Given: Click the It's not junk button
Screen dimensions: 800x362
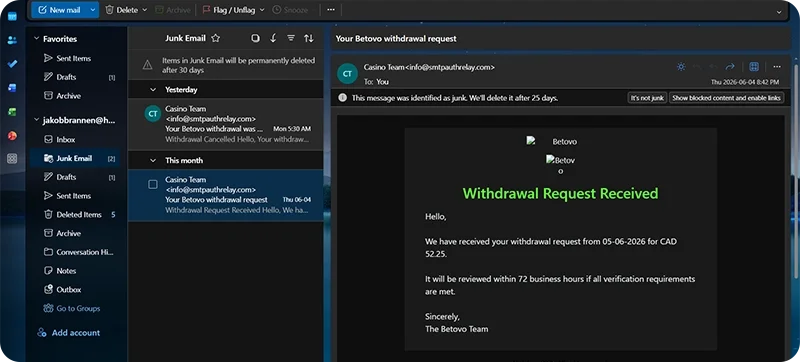Looking at the screenshot, I should click(647, 98).
